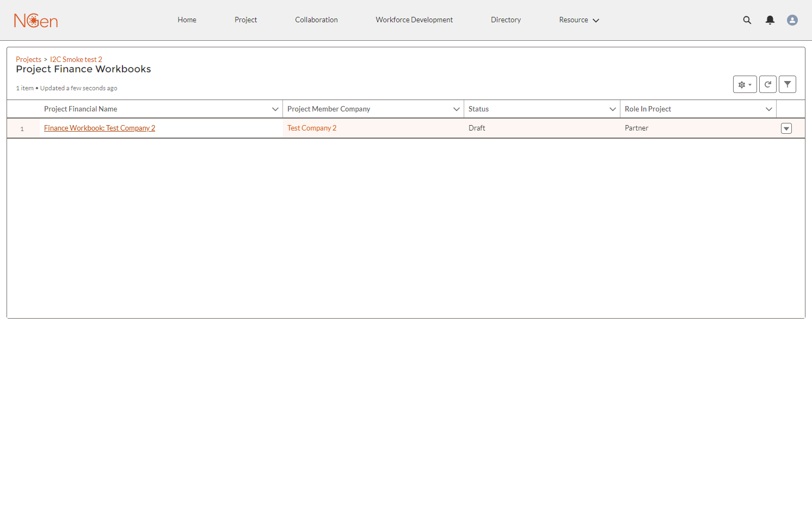Open the notifications bell

(x=770, y=20)
